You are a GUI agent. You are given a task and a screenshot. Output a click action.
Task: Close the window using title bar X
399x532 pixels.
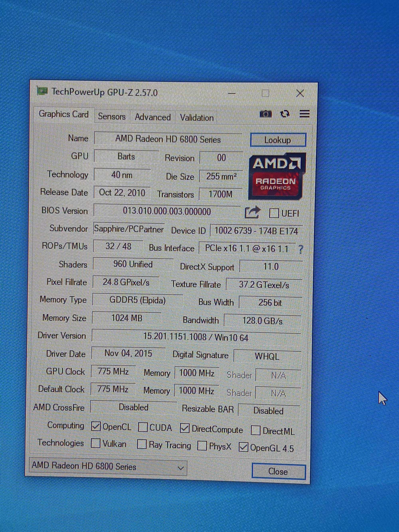(300, 93)
